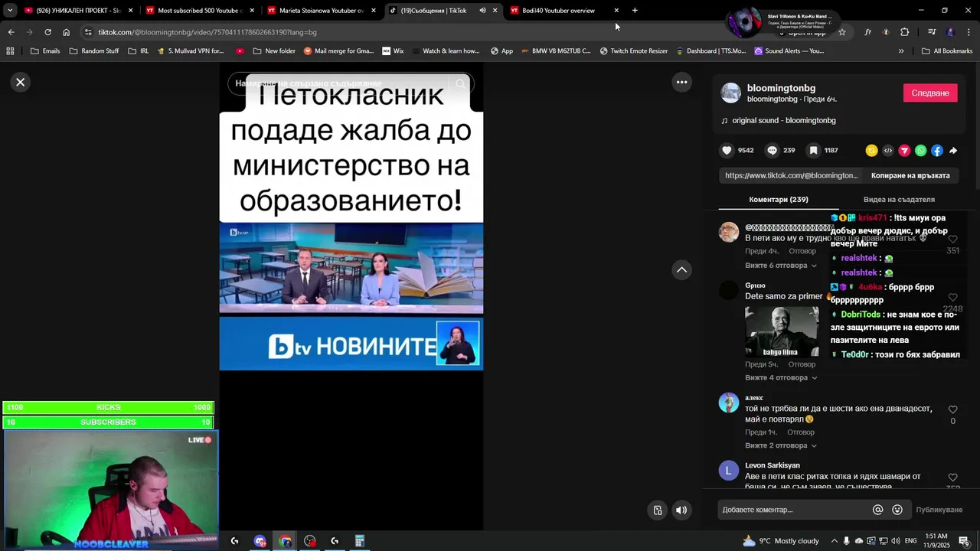Viewport: 980px width, 551px height.
Task: Show hidden system tray icons chevron
Action: click(x=835, y=541)
